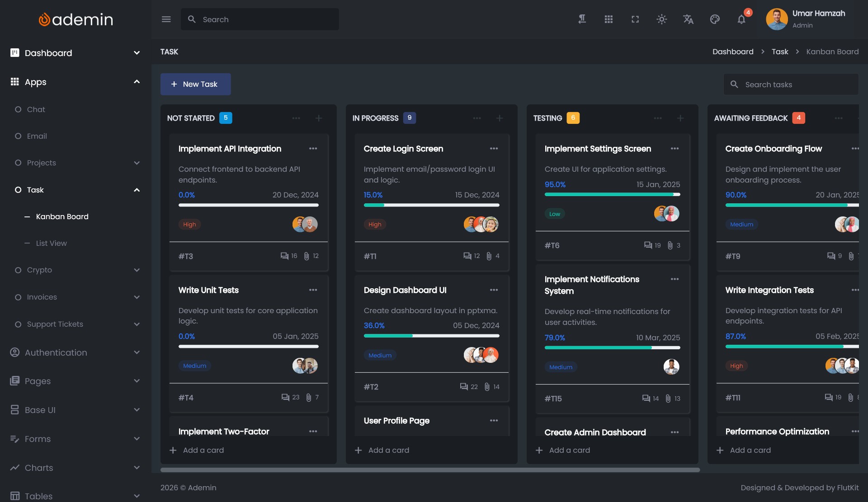Open the language translate icon
The height and width of the screenshot is (502, 868).
point(688,19)
